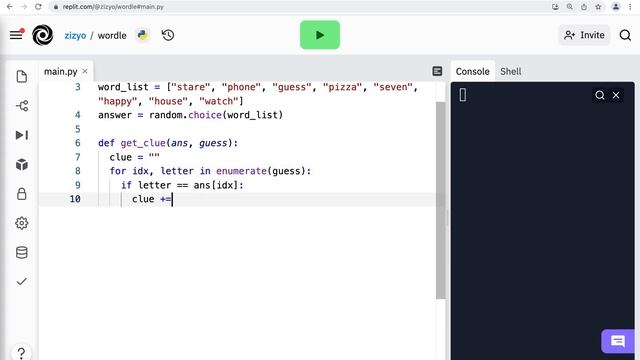Open the Version control icon
The image size is (640, 360).
coord(22,106)
